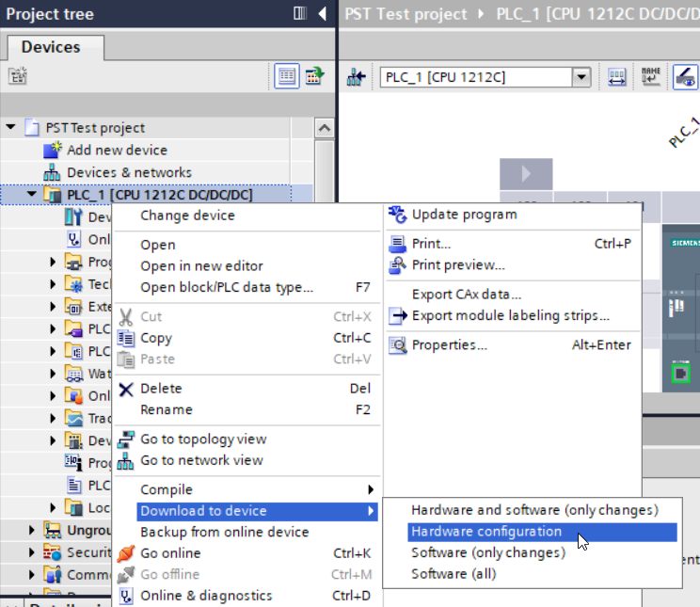Select Online & diagnostics menu entry
This screenshot has width=700, height=607.
click(x=206, y=596)
